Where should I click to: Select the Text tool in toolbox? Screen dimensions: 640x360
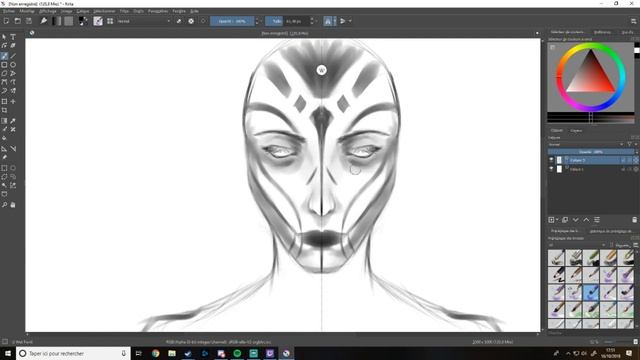click(13, 37)
